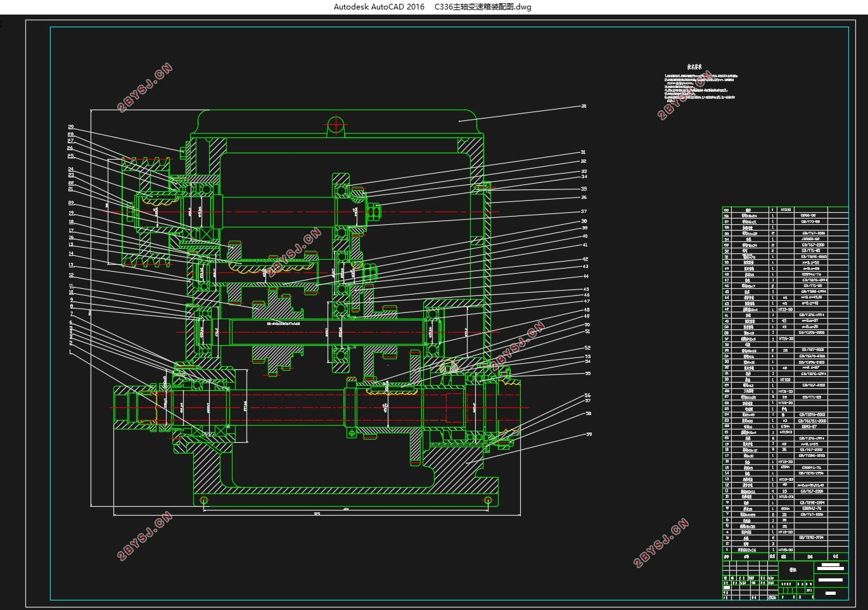The width and height of the screenshot is (868, 610).
Task: Select part balloon number 20
Action: [71, 203]
